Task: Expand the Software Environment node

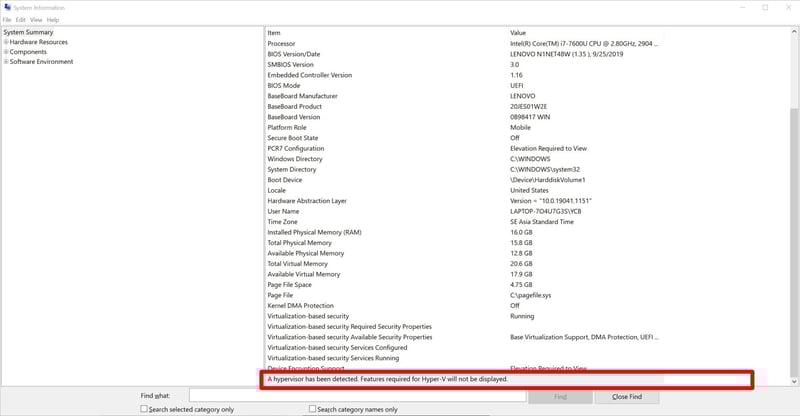Action: click(x=6, y=62)
